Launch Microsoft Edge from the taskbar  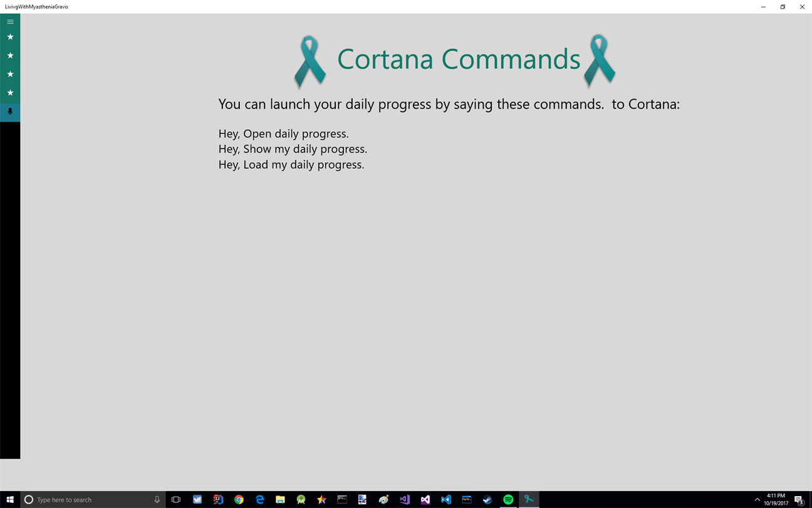[259, 500]
